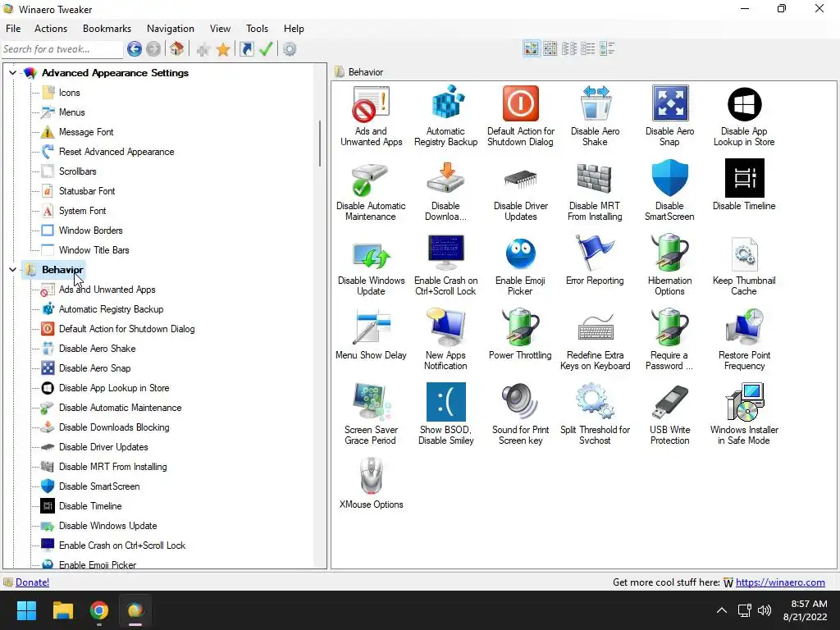The image size is (840, 630).
Task: Open the Bookmarks menu
Action: (107, 29)
